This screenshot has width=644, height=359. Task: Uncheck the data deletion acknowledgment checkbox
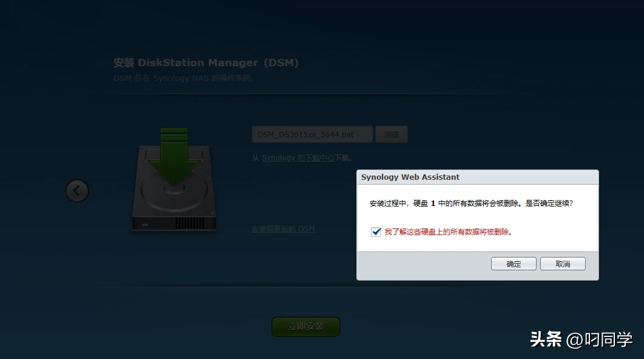click(x=376, y=232)
